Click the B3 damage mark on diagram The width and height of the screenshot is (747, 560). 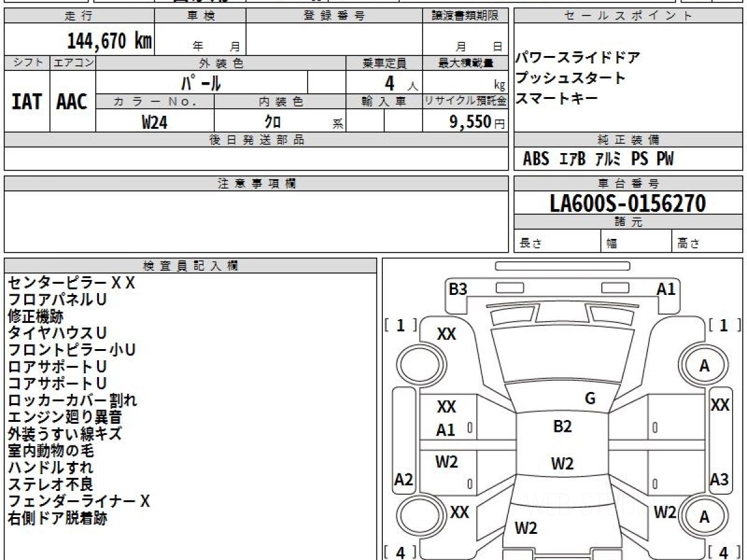(458, 289)
